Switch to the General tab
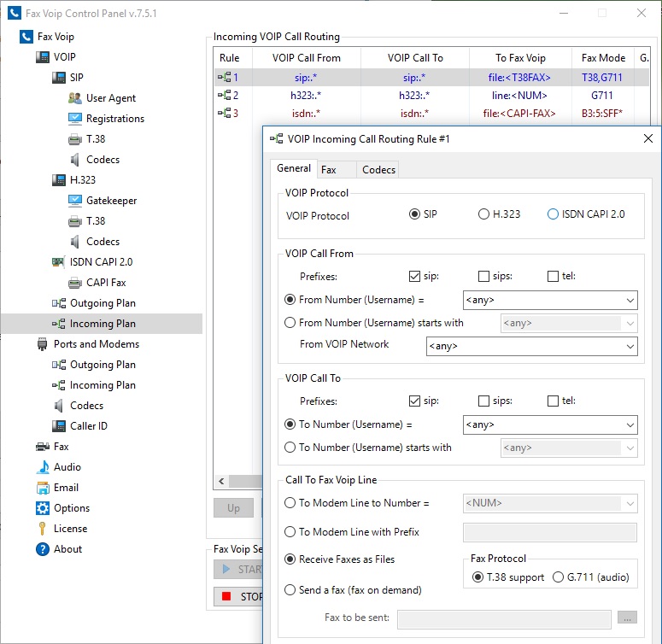The height and width of the screenshot is (644, 662). point(294,168)
